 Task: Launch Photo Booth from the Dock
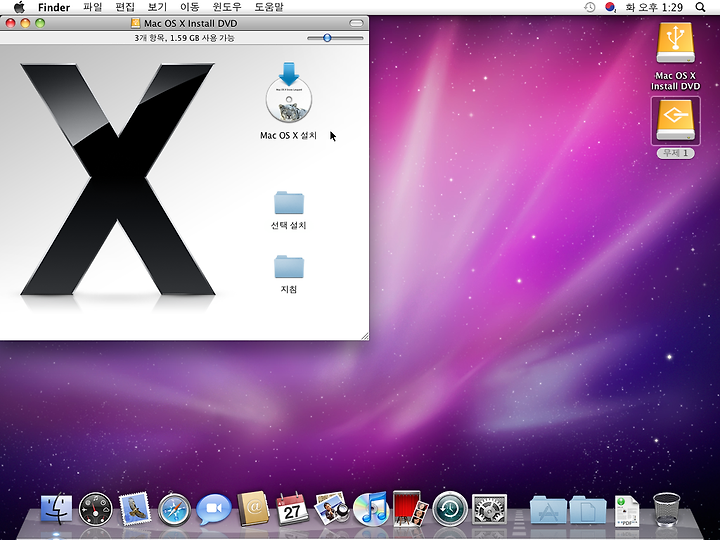(410, 508)
